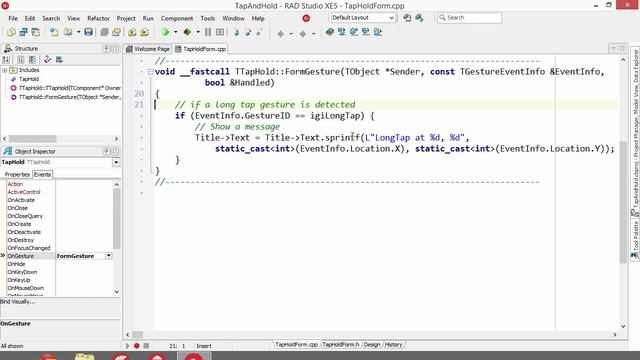Click the Structure panel pin button
The image size is (640, 360).
[106, 48]
